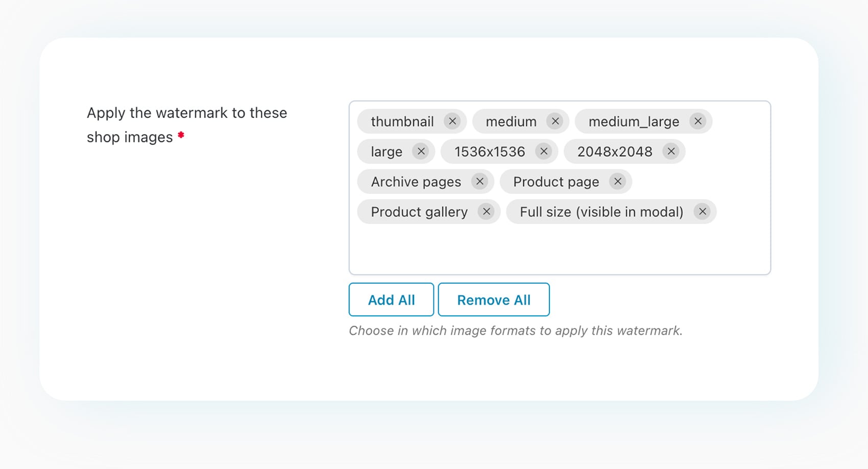This screenshot has width=868, height=469.
Task: Remove the 1536x1536 size tag
Action: (544, 152)
